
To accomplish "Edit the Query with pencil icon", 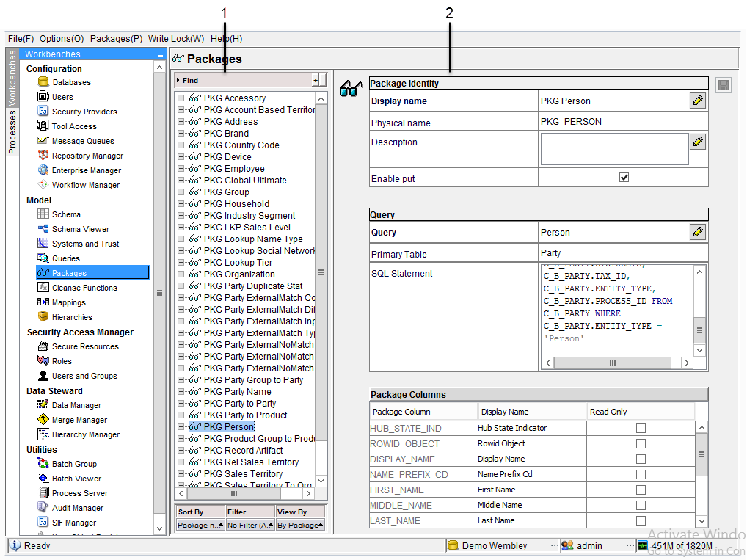I will [x=698, y=232].
